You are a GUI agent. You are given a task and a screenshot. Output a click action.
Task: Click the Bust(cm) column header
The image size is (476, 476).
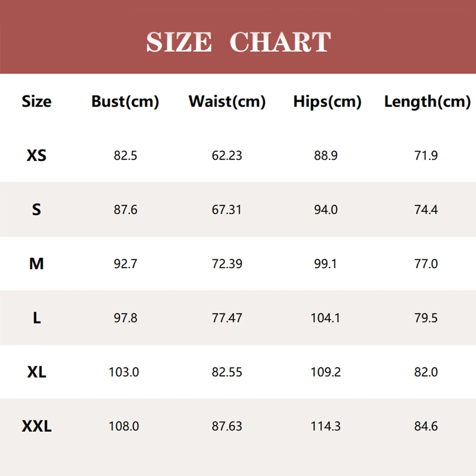(125, 101)
